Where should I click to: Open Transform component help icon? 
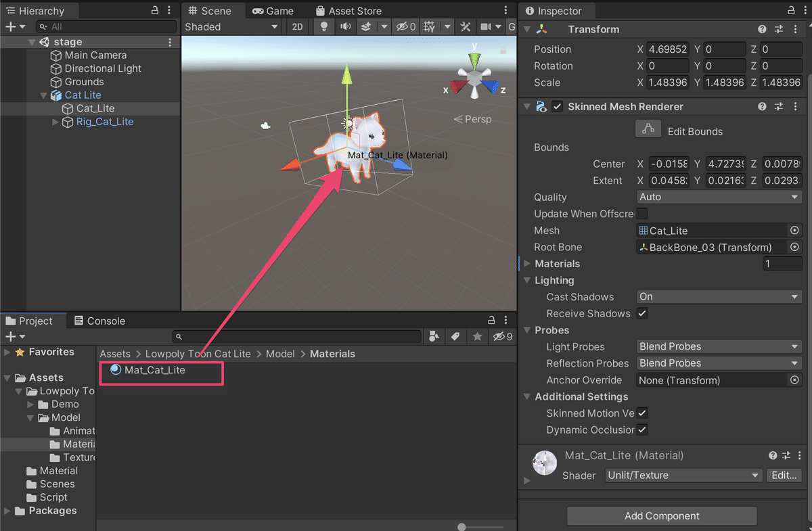click(763, 29)
